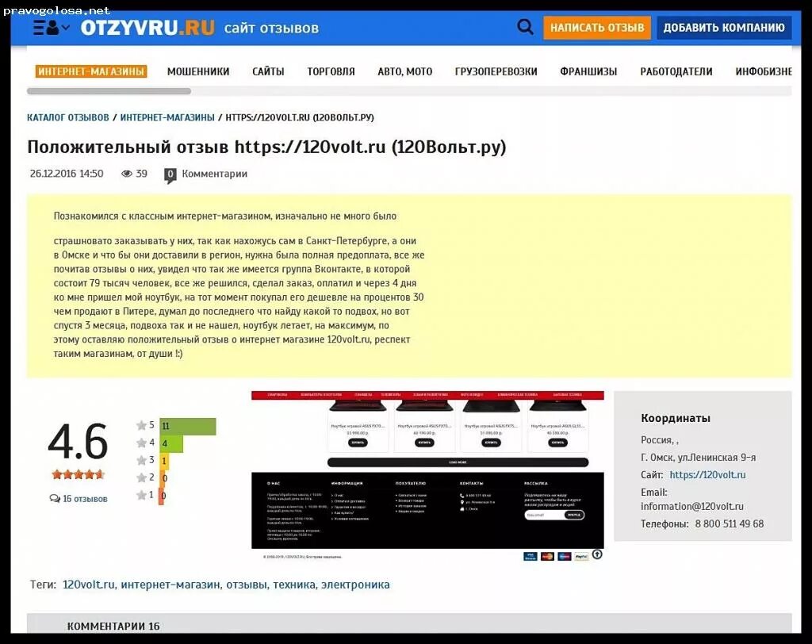The height and width of the screenshot is (644, 812).
Task: Click the 3-star rating bar with 1
Action: [164, 461]
